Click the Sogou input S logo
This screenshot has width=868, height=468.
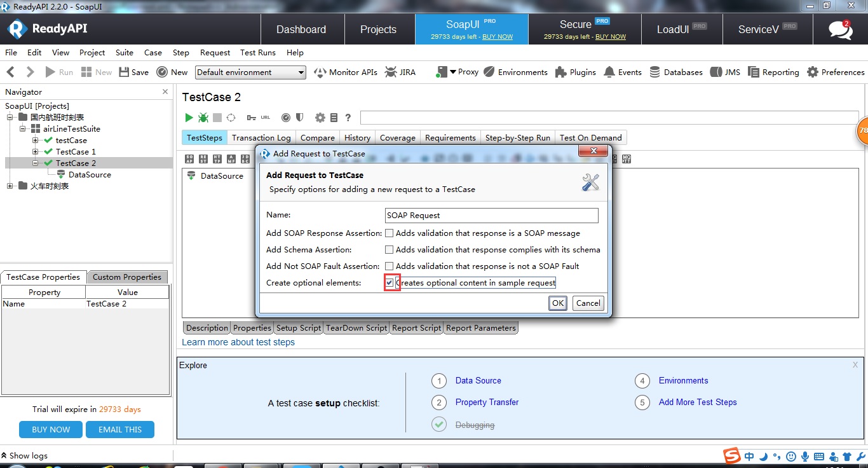(733, 456)
